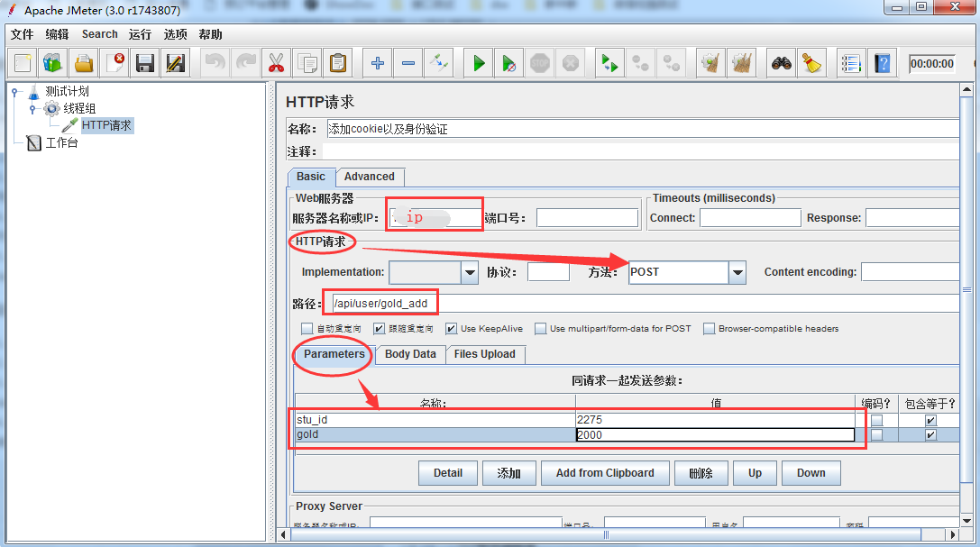980x547 pixels.
Task: Start test without pauses icon
Action: tap(509, 63)
